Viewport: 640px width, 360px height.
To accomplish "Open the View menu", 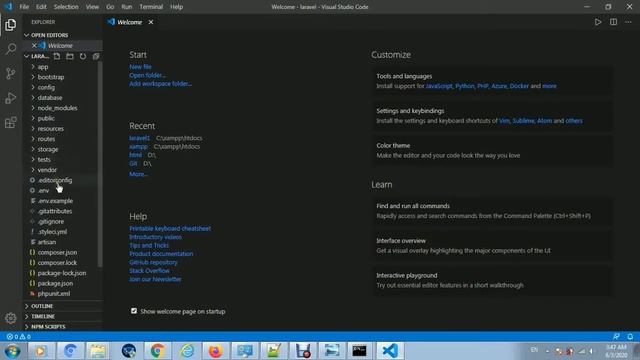I will point(92,7).
